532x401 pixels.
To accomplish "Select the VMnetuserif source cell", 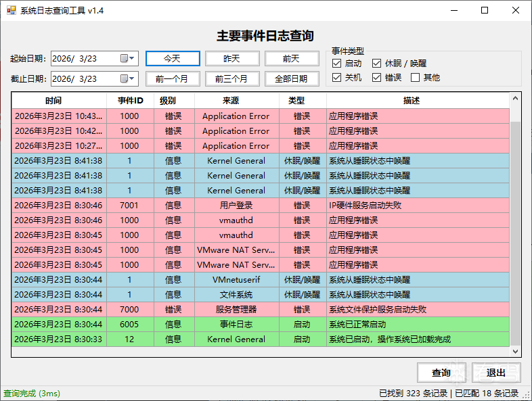I will click(236, 280).
